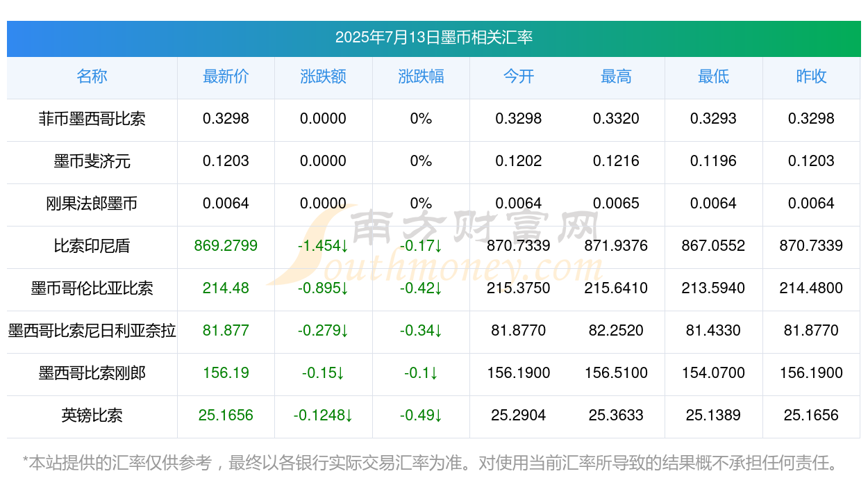Viewport: 868px width, 485px height.
Task: Select opening value 25.2904
Action: point(519,416)
